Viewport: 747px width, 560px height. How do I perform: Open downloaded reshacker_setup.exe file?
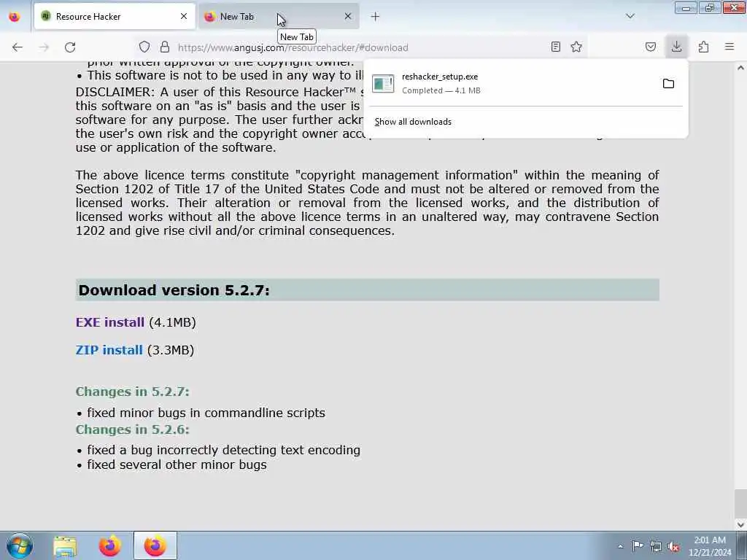pyautogui.click(x=511, y=83)
